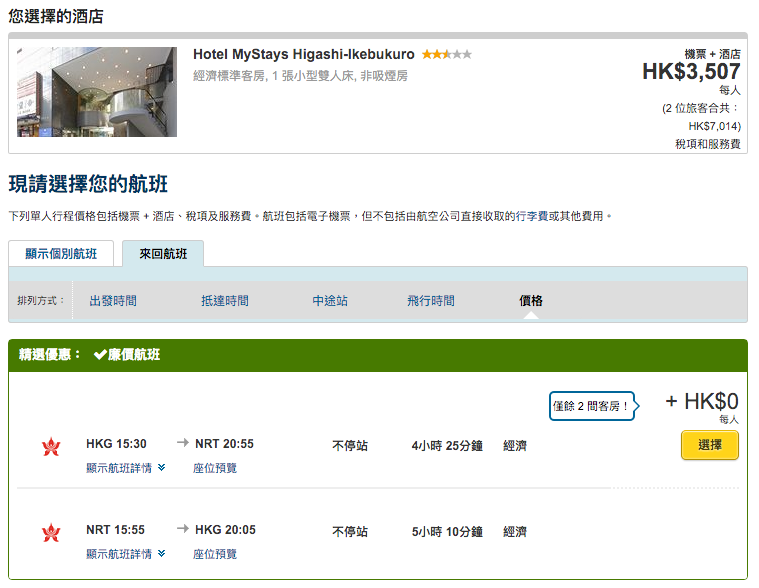Screen dimensions: 759x588
Task: Click the HKG 15:30 departure text
Action: click(116, 444)
